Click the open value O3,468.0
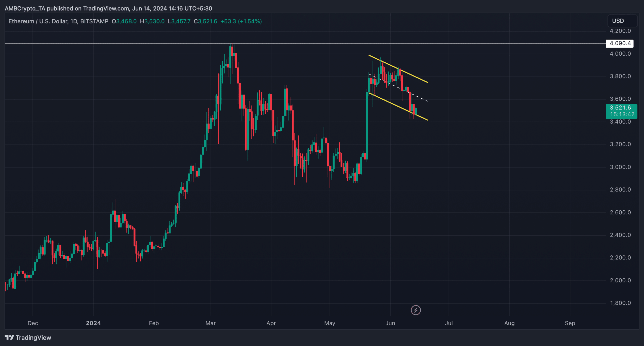Image resolution: width=644 pixels, height=346 pixels. (x=124, y=21)
